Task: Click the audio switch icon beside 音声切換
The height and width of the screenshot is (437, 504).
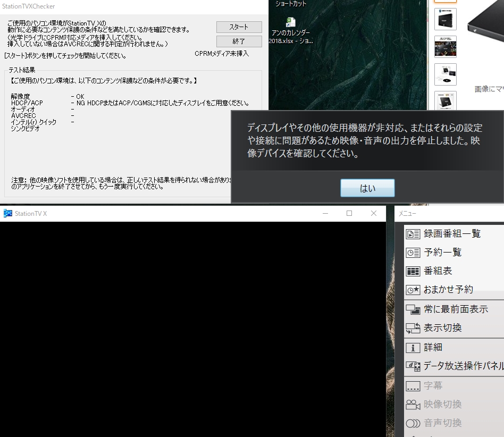Action: tap(413, 423)
